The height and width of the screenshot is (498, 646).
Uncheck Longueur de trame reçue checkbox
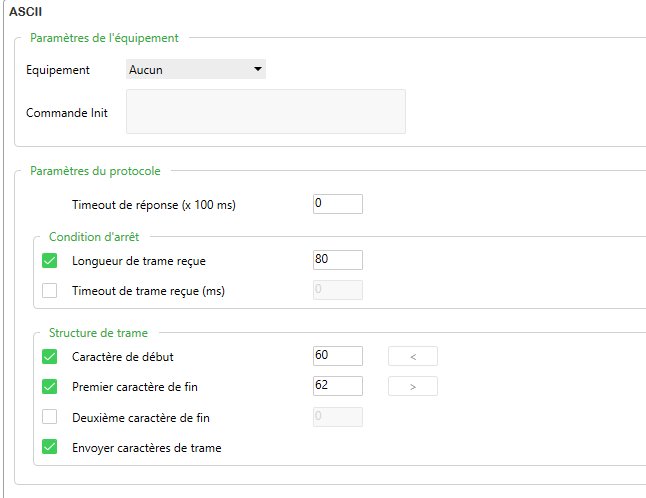coord(50,261)
